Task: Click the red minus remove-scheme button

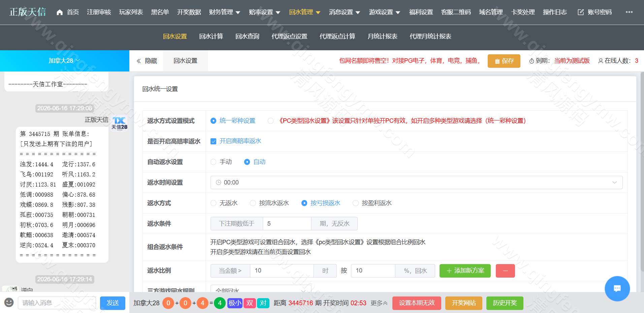Action: (x=505, y=271)
